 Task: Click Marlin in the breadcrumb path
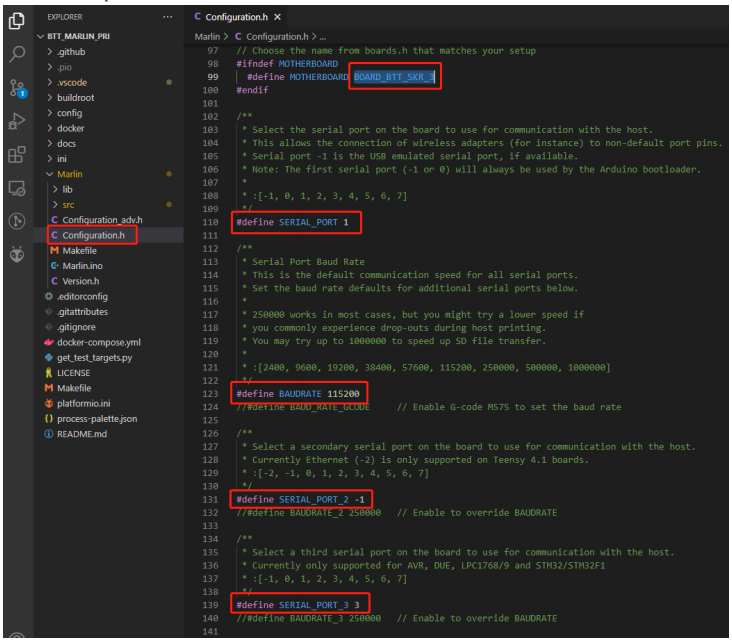pos(207,36)
